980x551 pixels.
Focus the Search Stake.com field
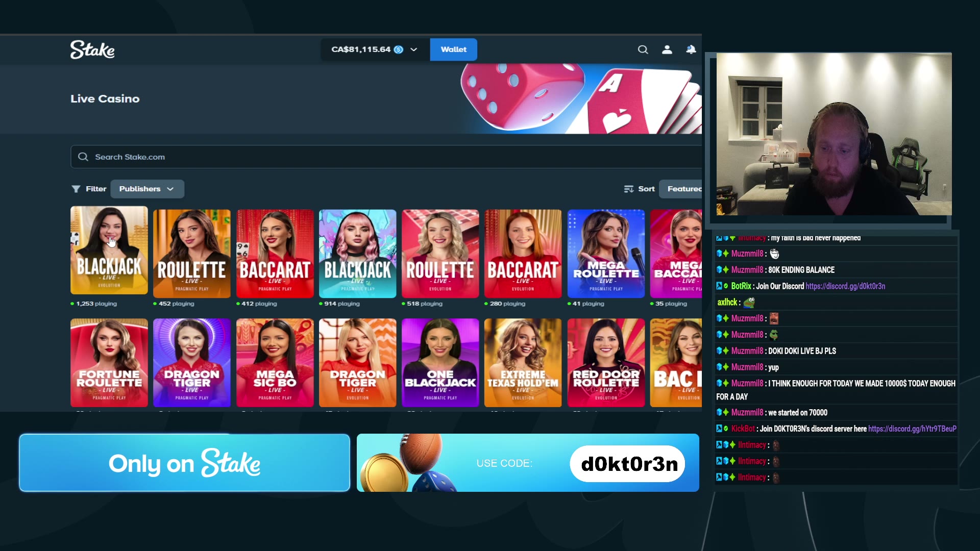tap(386, 157)
